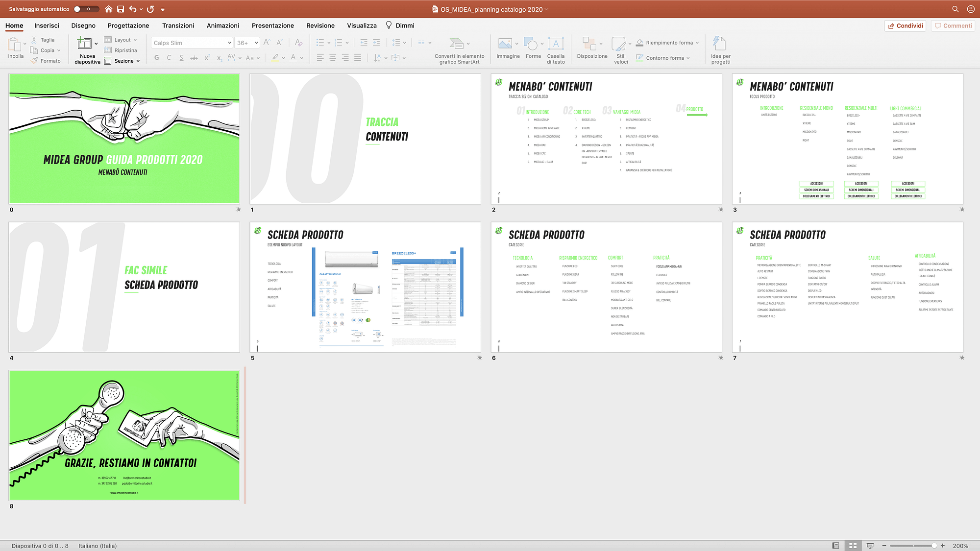Image resolution: width=980 pixels, height=551 pixels.
Task: Open the Transizioni tab
Action: [x=178, y=25]
